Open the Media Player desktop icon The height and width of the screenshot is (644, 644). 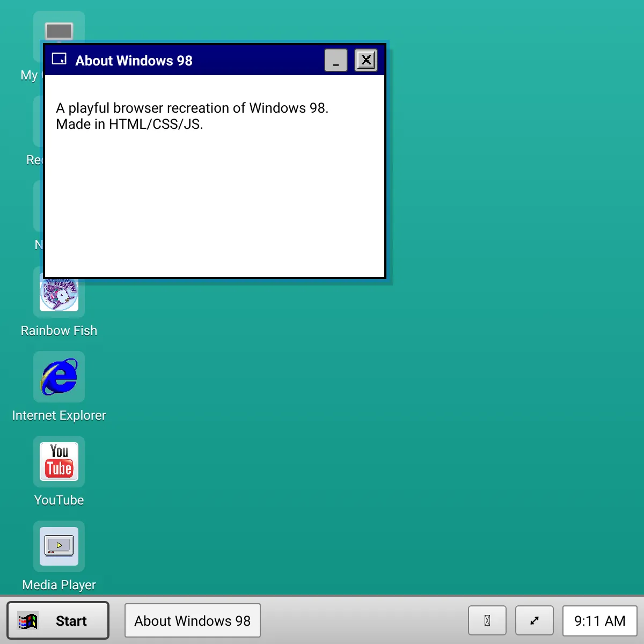59,546
